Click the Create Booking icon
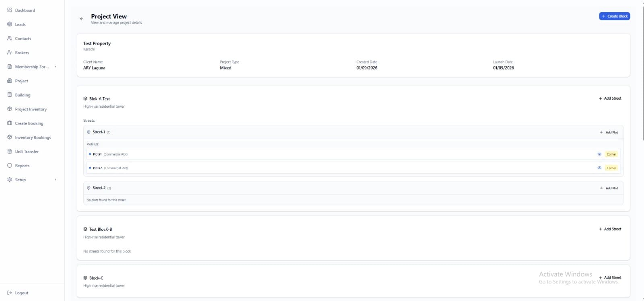The height and width of the screenshot is (301, 644). pos(10,123)
